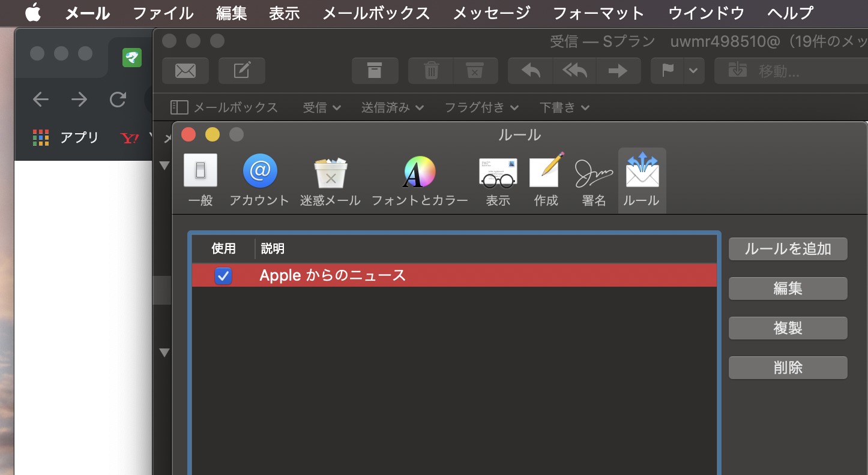Click the reply arrow icon
Image resolution: width=868 pixels, height=475 pixels.
point(531,71)
